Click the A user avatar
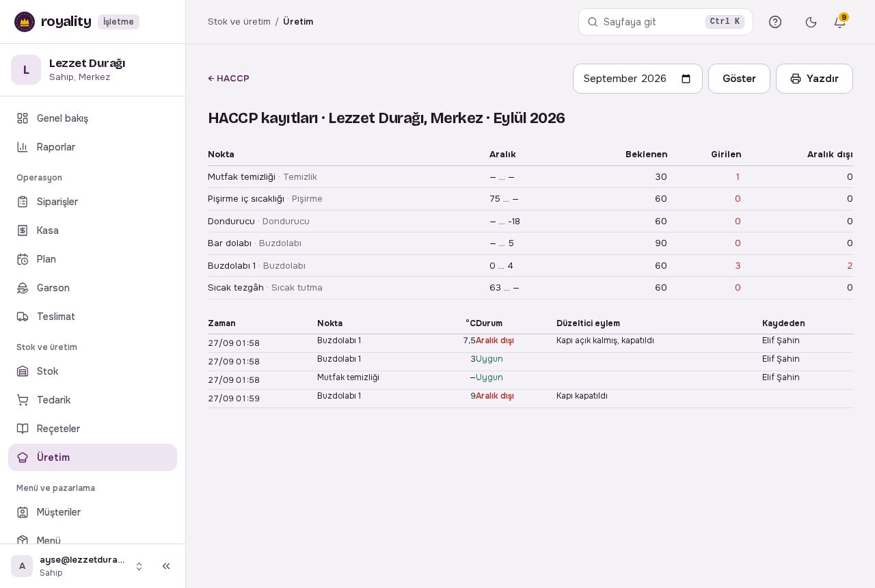This screenshot has height=588, width=875. tap(22, 566)
